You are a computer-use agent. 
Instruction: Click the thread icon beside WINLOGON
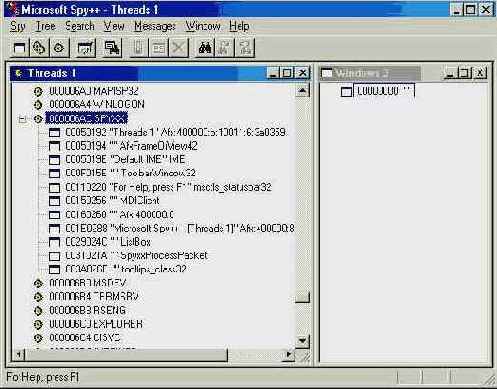38,104
